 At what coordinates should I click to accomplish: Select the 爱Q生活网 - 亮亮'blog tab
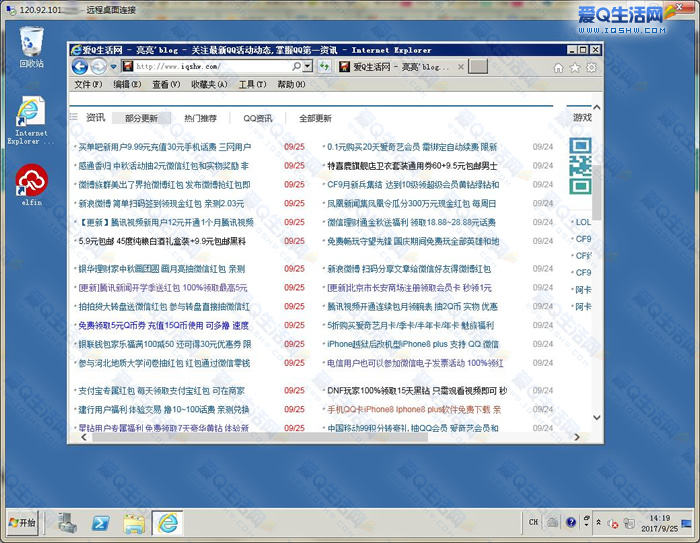point(400,67)
